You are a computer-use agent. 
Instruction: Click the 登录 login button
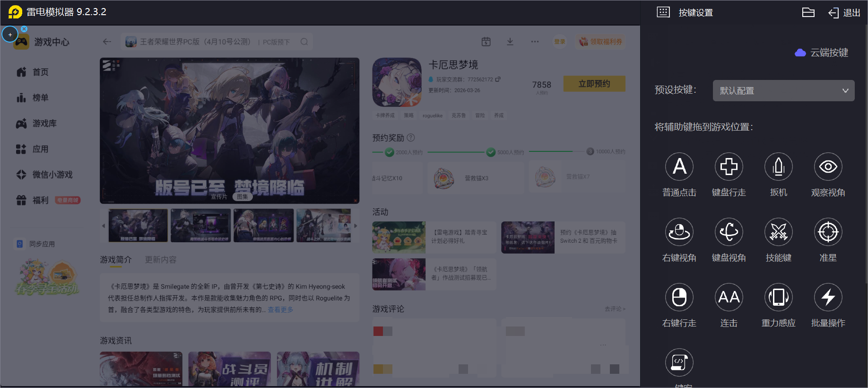[x=560, y=42]
